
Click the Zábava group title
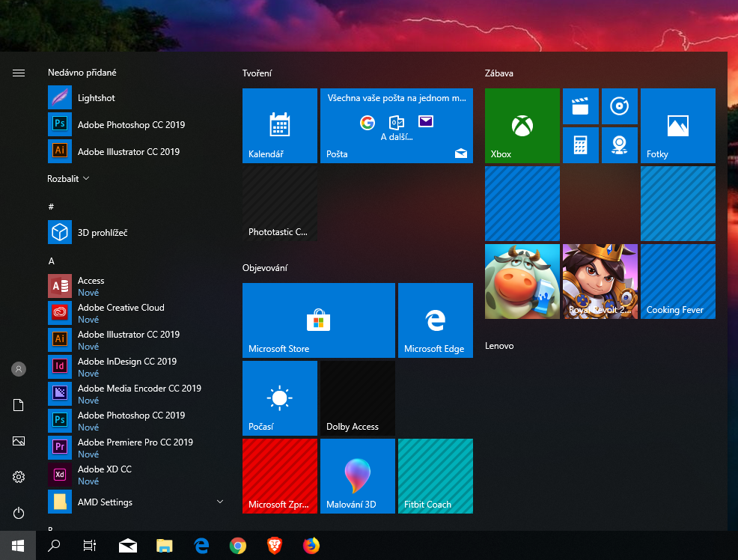coord(499,73)
